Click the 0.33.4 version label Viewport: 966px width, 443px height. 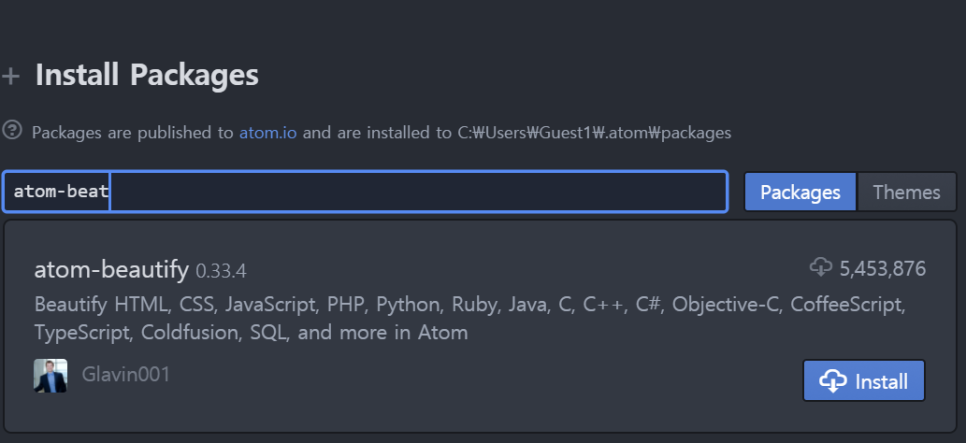(221, 271)
